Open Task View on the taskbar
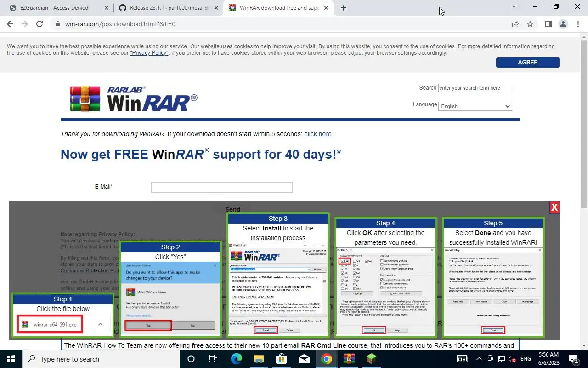This screenshot has height=368, width=588. [x=213, y=359]
